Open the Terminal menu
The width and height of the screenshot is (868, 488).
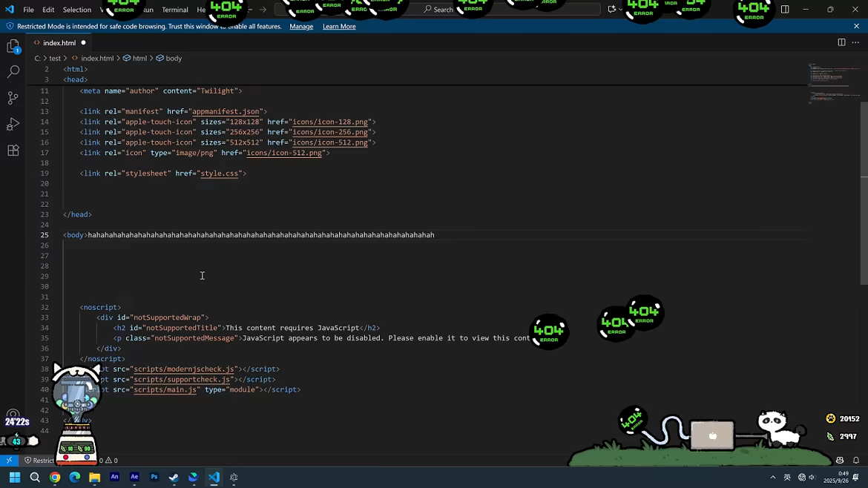click(x=175, y=10)
